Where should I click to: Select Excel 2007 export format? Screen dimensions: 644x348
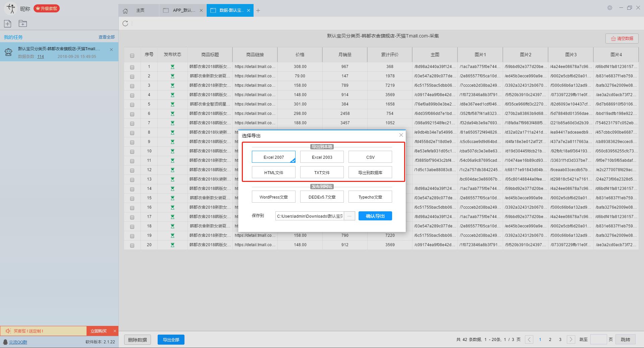[x=274, y=157]
